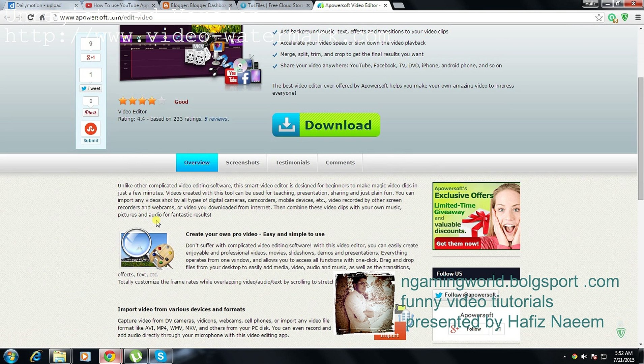
Task: Click the scrollbar down arrow
Action: [641, 344]
